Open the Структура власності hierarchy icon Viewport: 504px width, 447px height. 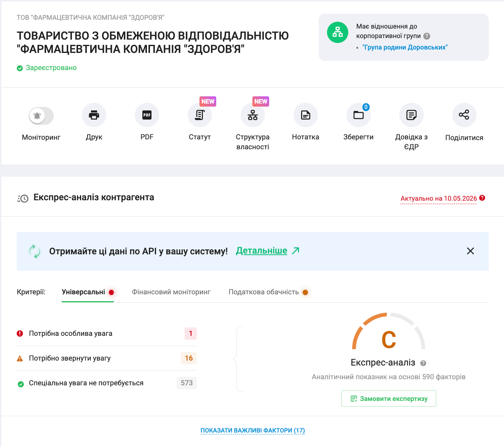[x=253, y=115]
